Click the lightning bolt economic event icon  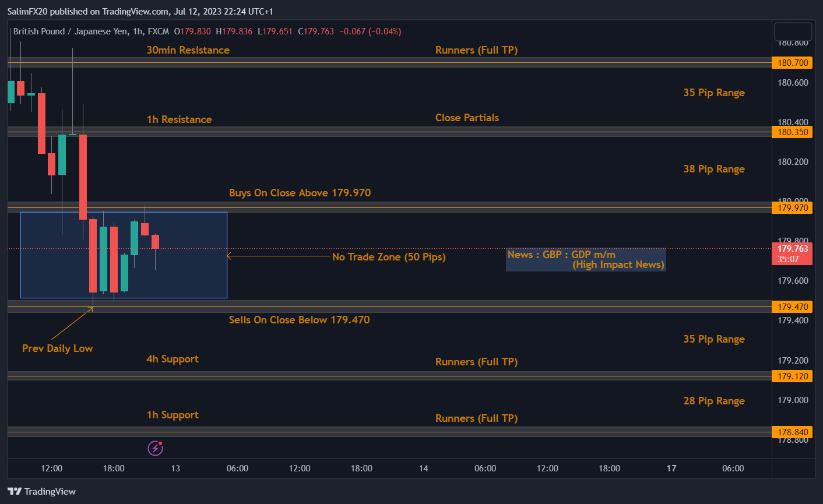(x=155, y=448)
